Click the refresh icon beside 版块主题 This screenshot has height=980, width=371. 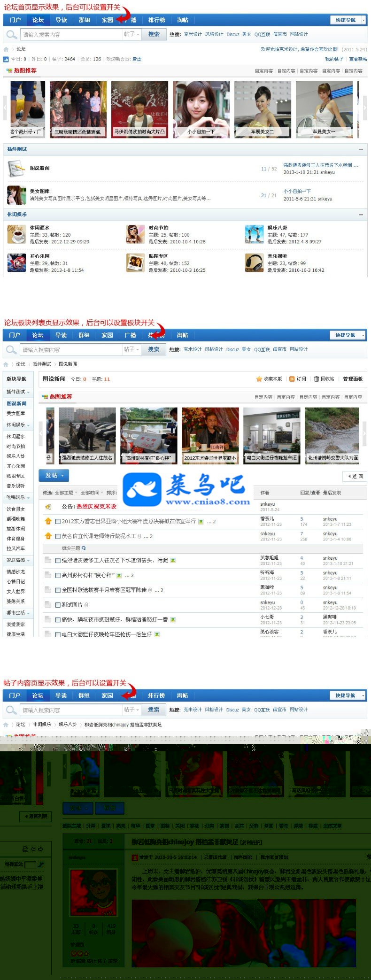pos(84,548)
